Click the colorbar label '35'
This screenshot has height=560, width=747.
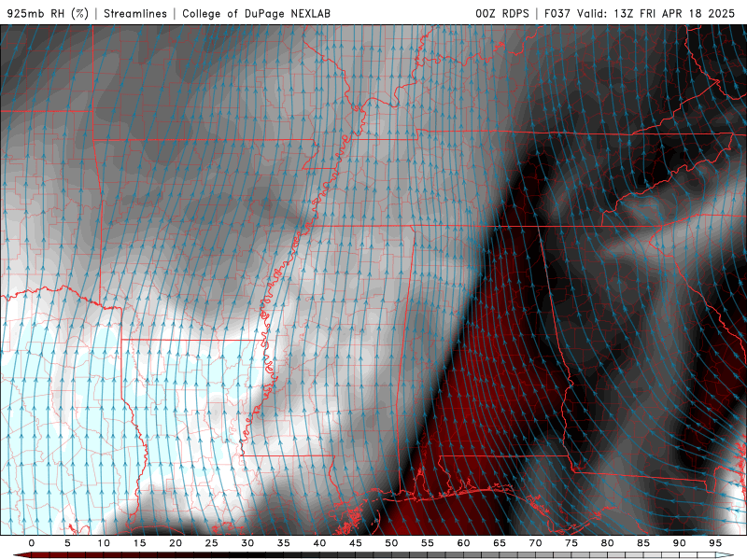284,543
